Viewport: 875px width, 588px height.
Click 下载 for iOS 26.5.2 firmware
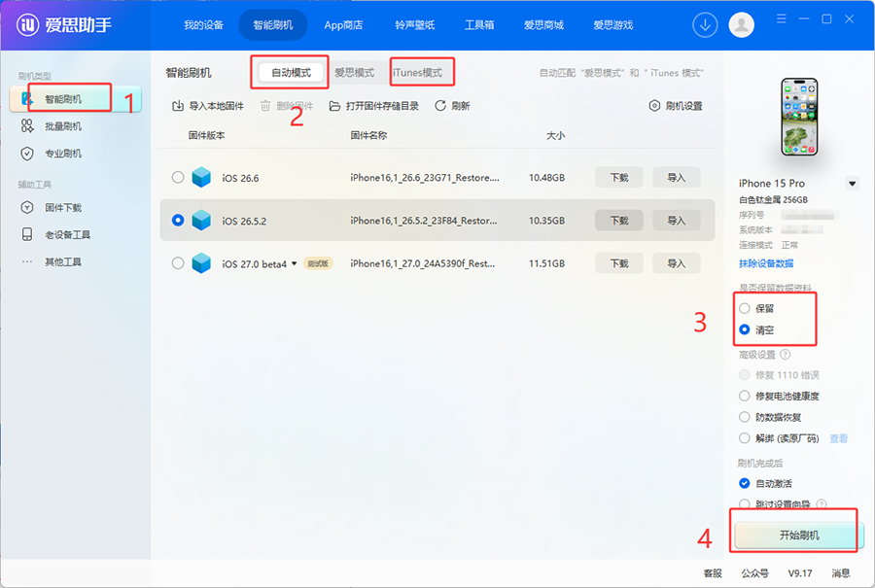click(x=619, y=221)
